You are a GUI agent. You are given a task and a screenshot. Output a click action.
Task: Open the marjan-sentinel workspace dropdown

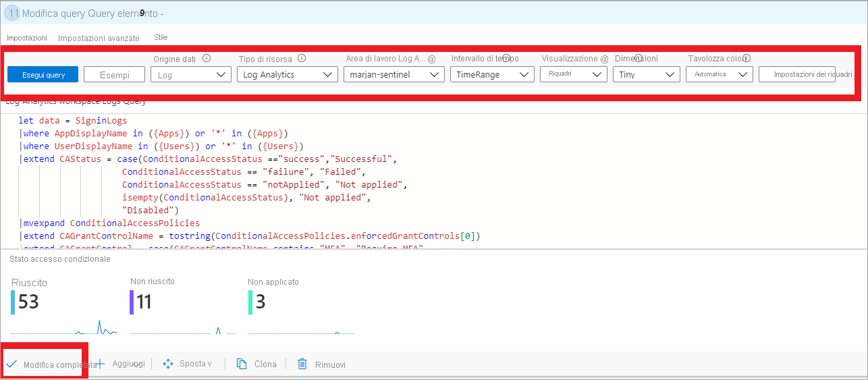pos(394,75)
